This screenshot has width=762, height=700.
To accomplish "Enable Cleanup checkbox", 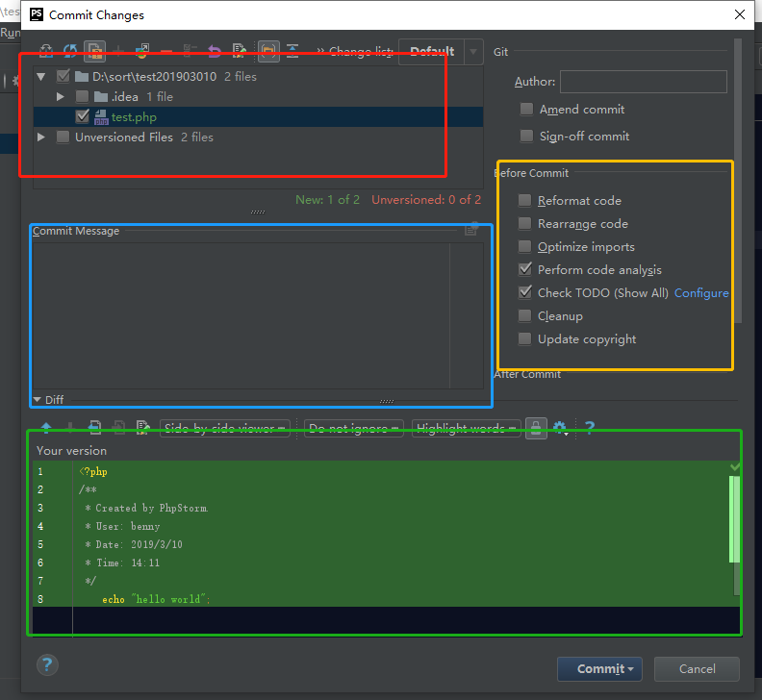I will pos(525,315).
